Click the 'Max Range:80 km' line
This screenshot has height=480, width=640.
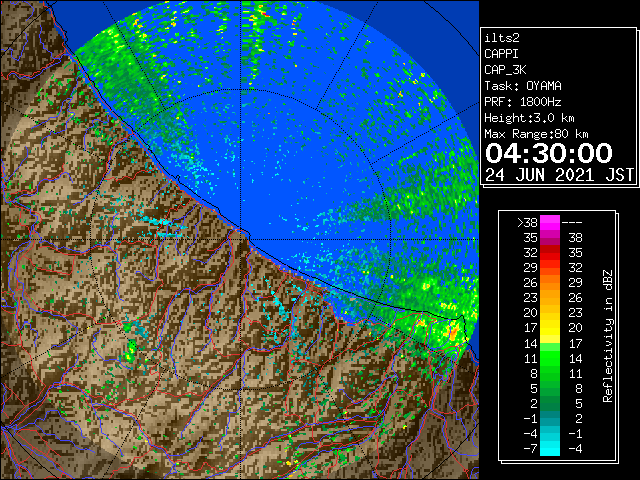(x=536, y=134)
